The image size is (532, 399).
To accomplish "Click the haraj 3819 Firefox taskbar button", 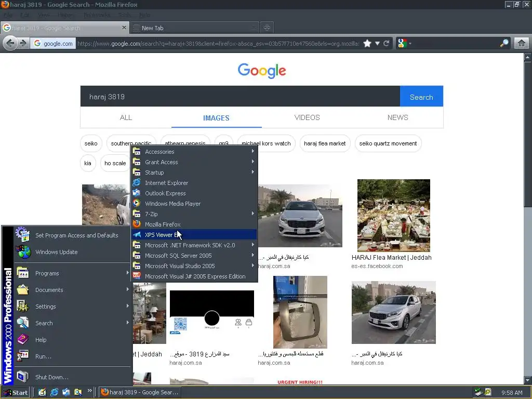I will click(x=140, y=392).
